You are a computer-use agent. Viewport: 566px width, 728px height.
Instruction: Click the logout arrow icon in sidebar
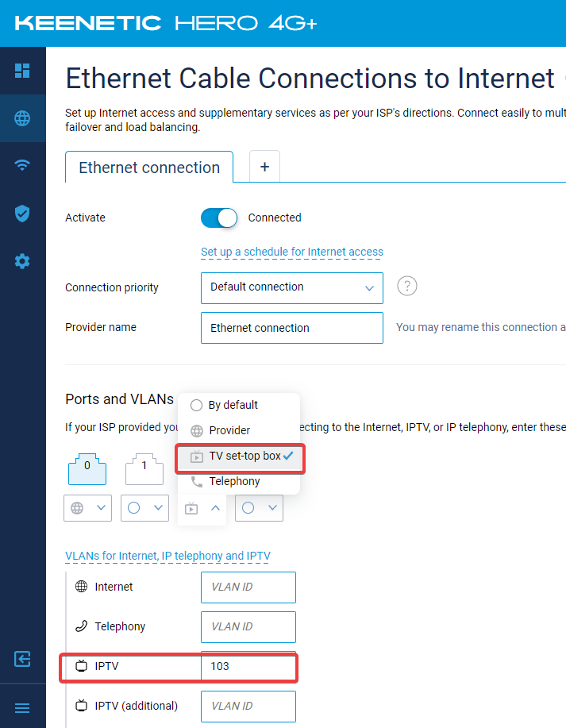click(22, 659)
